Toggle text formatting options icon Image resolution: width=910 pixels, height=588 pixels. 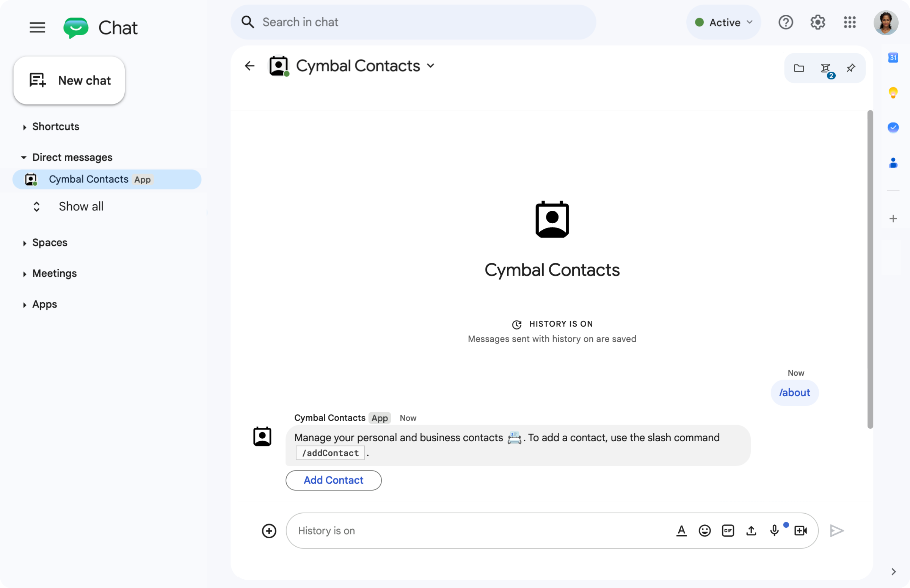point(681,531)
